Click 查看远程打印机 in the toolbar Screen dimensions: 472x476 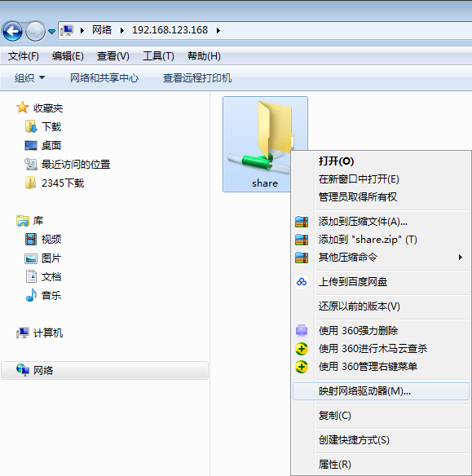(x=197, y=78)
